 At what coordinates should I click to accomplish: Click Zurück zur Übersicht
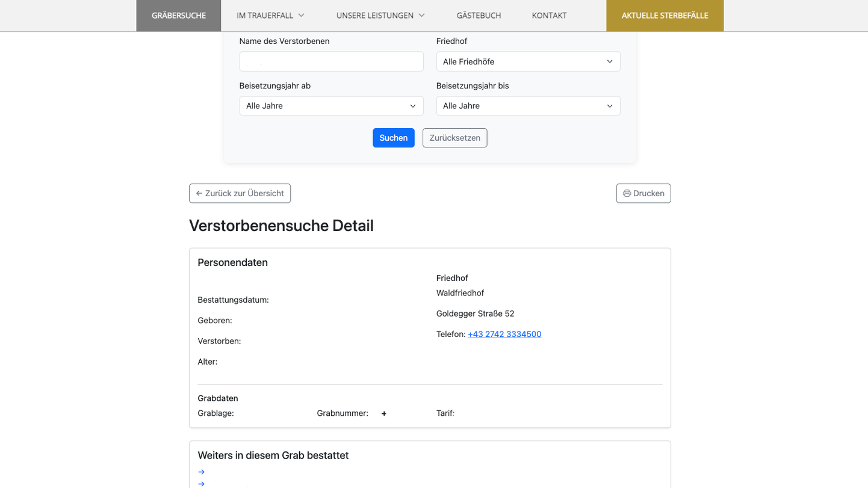pyautogui.click(x=240, y=193)
